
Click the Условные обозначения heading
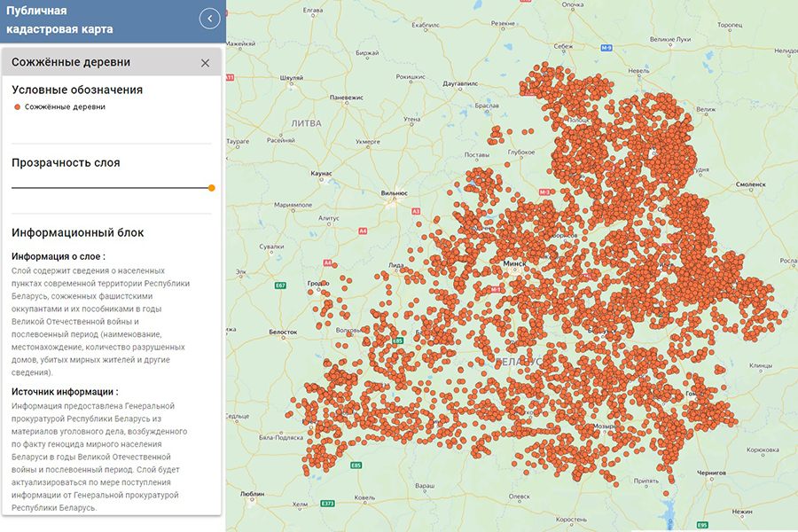tap(77, 90)
